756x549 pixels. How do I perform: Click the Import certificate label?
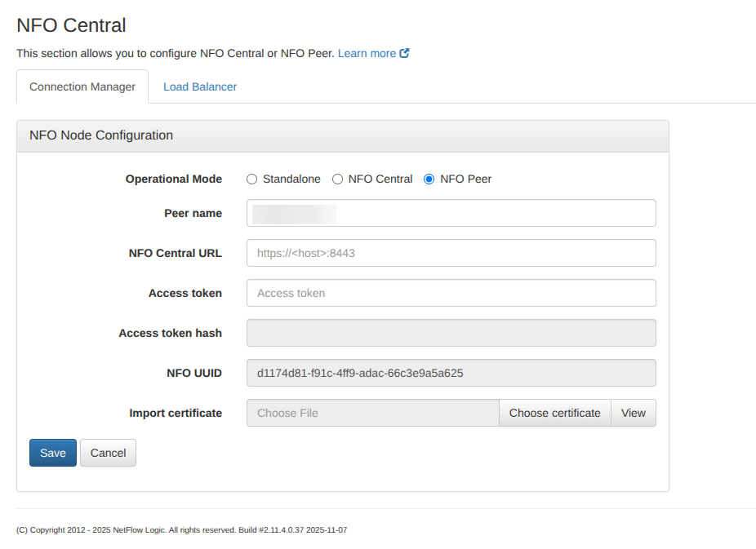(176, 413)
